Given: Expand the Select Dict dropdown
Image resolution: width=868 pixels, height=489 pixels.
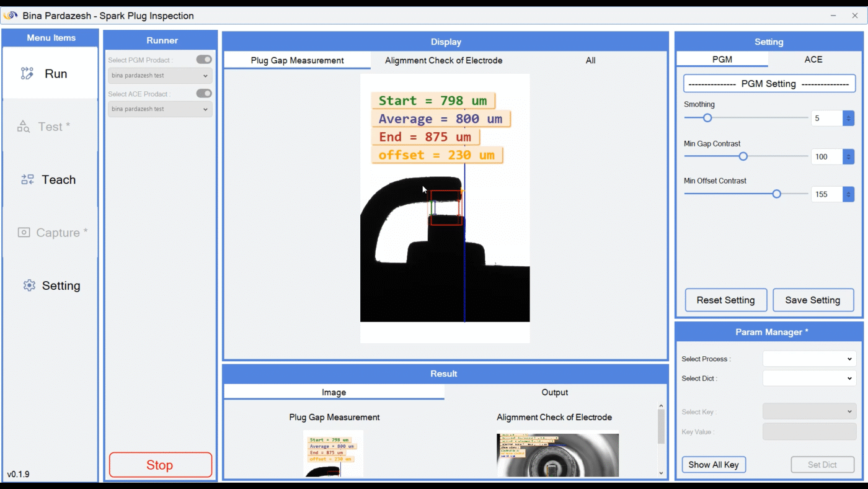Looking at the screenshot, I should click(809, 378).
